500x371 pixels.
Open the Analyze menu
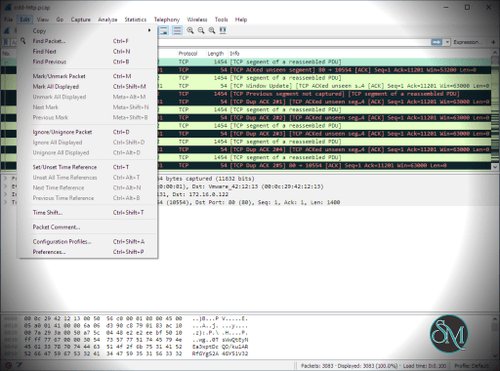click(x=107, y=19)
